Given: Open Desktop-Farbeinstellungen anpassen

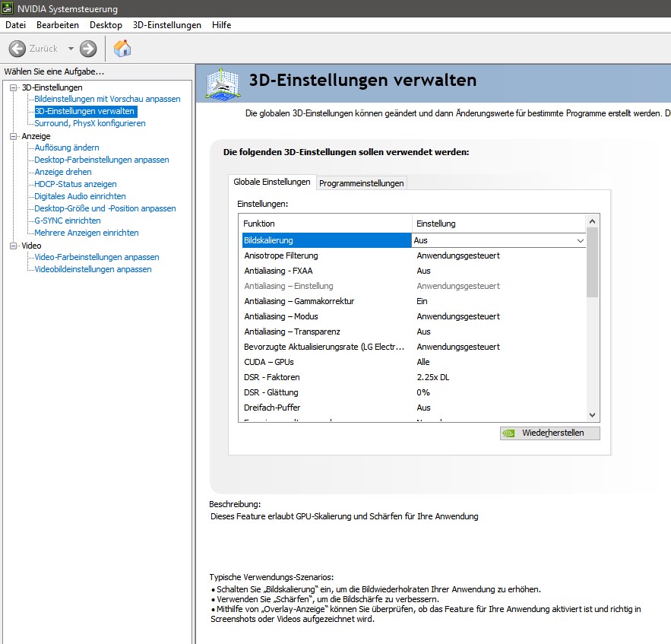Looking at the screenshot, I should (x=102, y=160).
